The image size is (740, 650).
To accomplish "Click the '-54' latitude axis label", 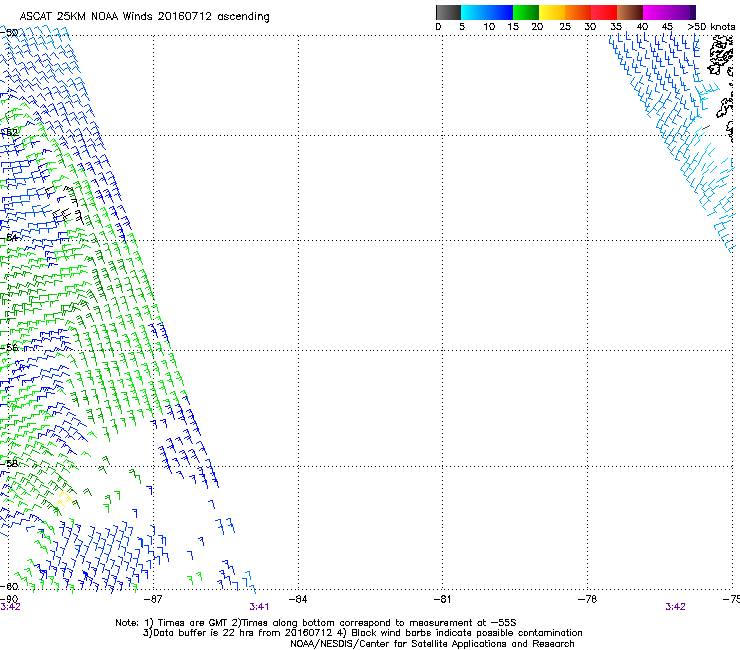I will click(x=9, y=237).
